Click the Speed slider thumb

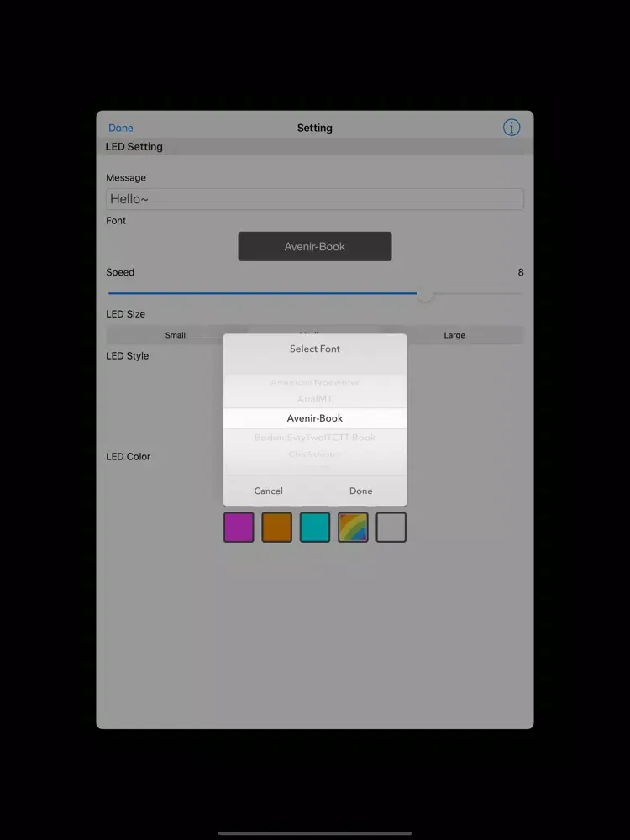click(425, 293)
